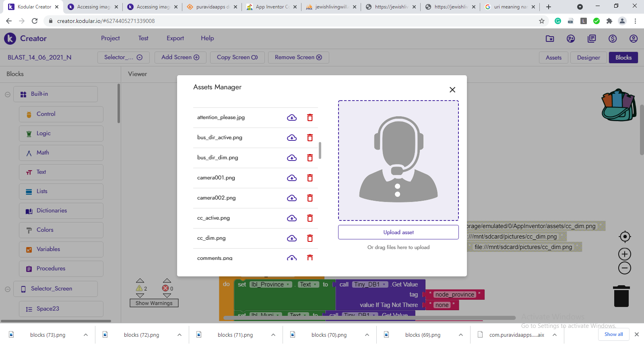The width and height of the screenshot is (644, 346).
Task: Click the Assets Manager list scrollbar
Action: 320,150
